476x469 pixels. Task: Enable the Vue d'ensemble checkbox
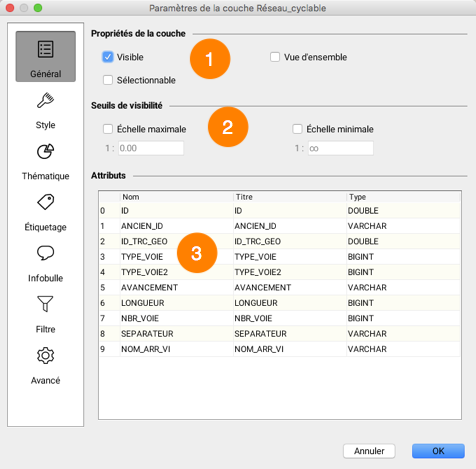275,57
